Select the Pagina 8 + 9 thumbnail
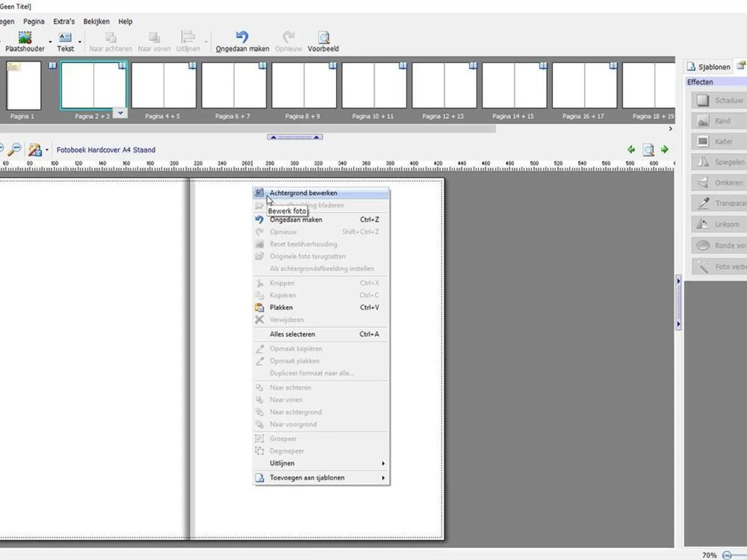The image size is (747, 560). 303,85
